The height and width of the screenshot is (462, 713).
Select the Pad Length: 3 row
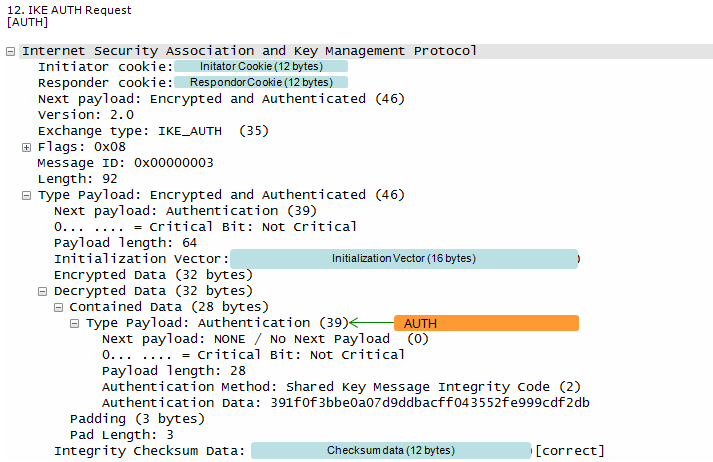pos(122,435)
